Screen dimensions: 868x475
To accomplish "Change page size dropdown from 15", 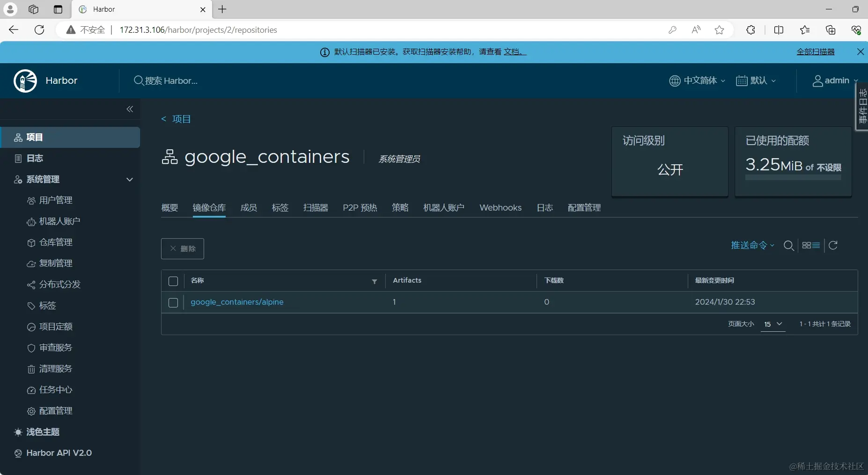I will (773, 324).
